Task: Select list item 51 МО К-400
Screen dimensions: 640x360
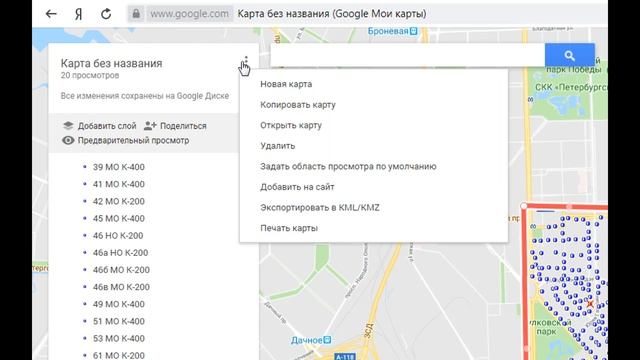Action: tap(119, 321)
